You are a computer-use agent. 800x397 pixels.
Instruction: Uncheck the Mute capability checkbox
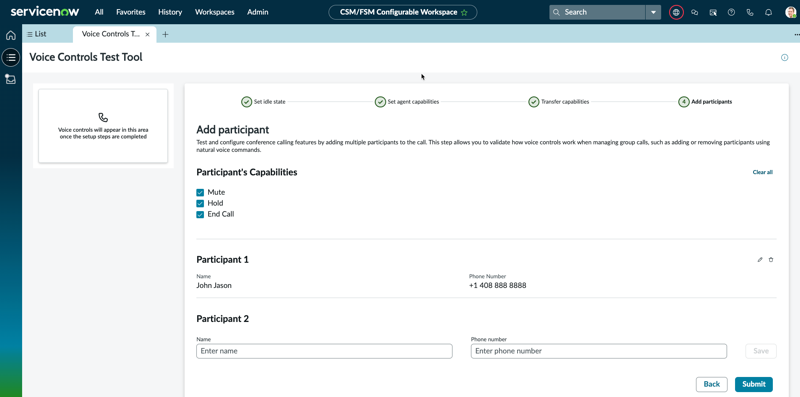200,192
